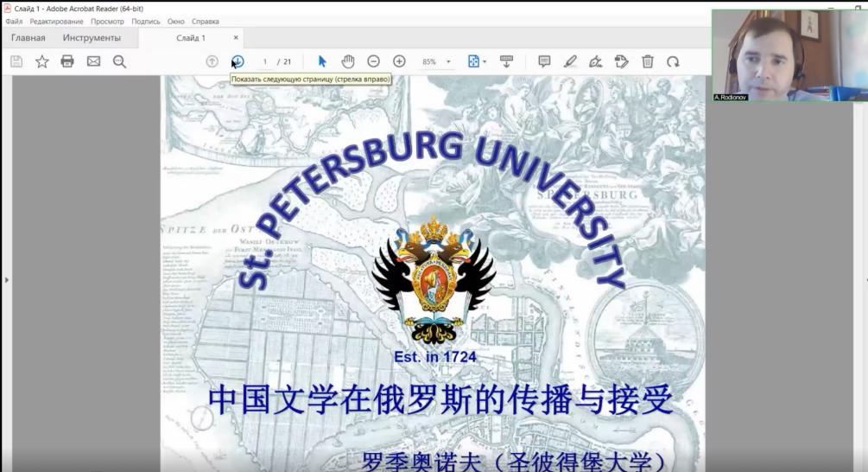
Task: Select the Highlight text pen
Action: coord(570,61)
